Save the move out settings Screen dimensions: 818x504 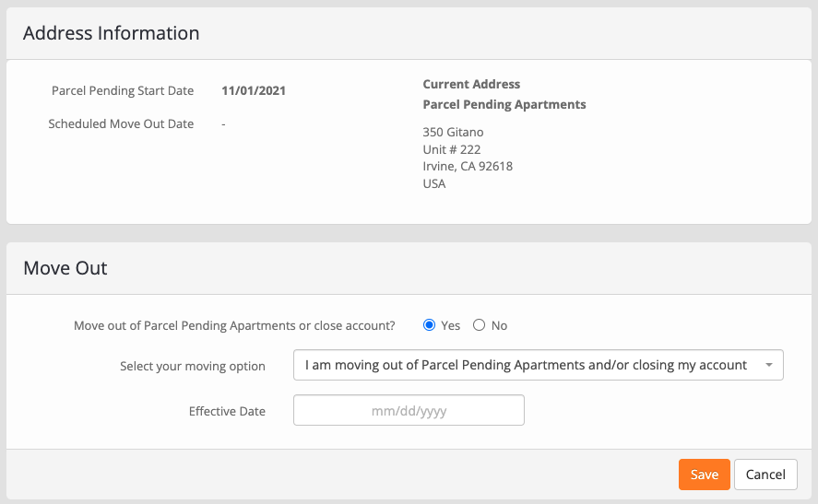[x=704, y=475]
